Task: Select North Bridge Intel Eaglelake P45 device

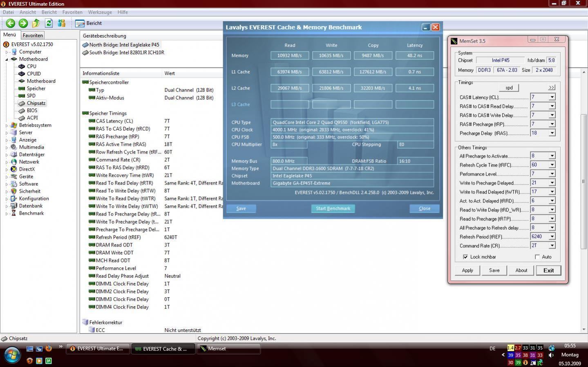Action: coord(124,44)
